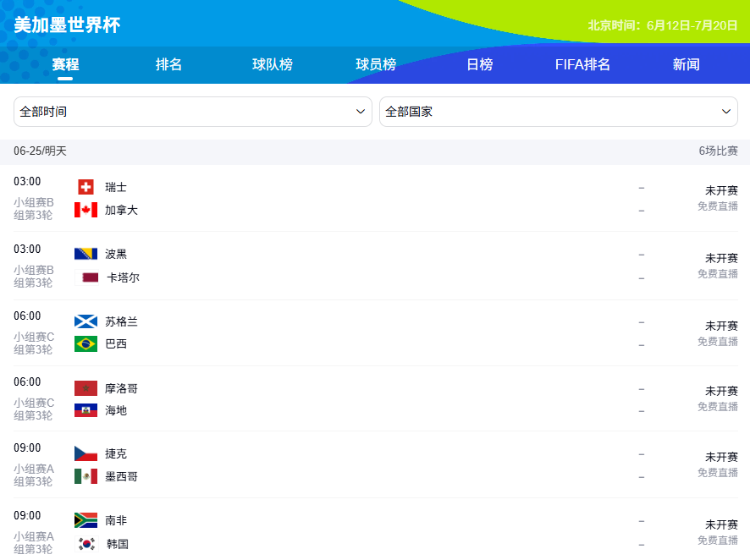Click the South Korea flag icon

coord(86,544)
